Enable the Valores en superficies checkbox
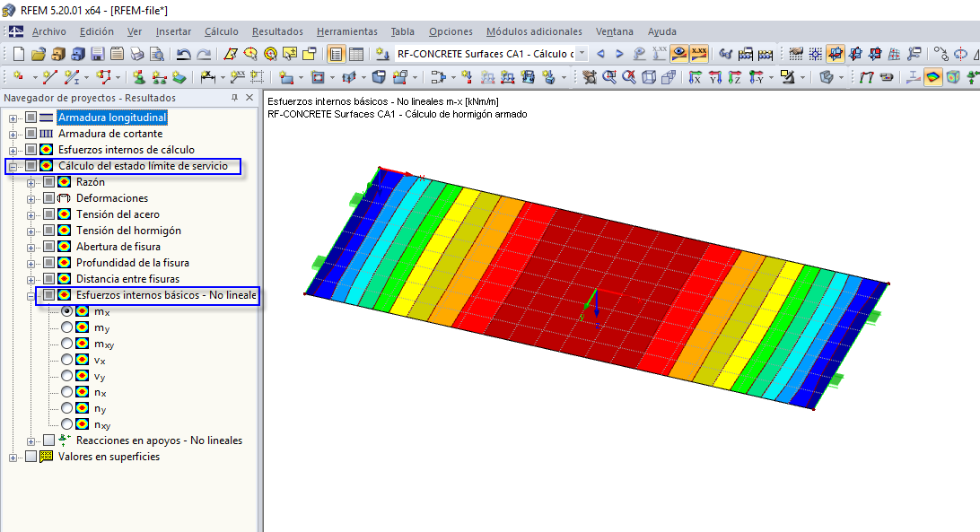 [x=31, y=457]
